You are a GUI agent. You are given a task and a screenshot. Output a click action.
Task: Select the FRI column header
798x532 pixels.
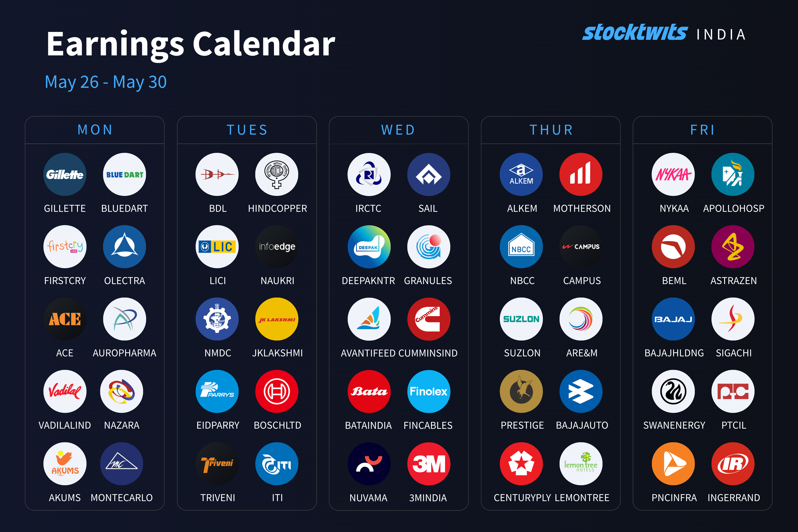click(x=703, y=130)
